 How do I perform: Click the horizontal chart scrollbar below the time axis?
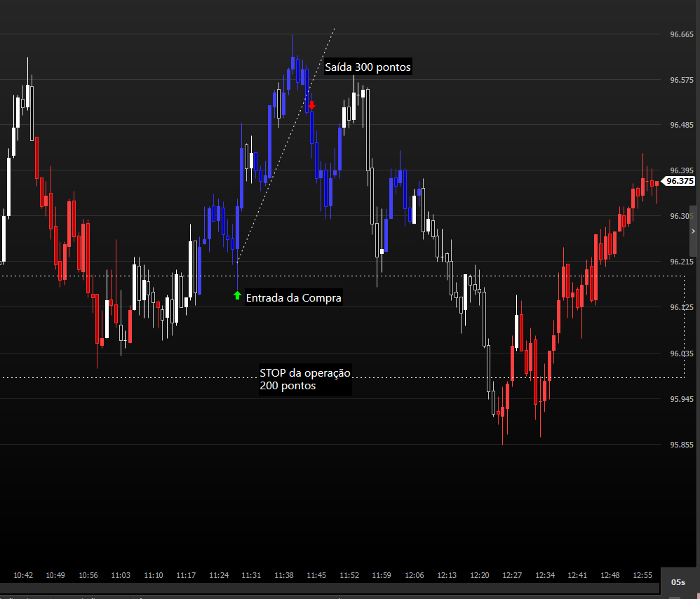point(330,588)
